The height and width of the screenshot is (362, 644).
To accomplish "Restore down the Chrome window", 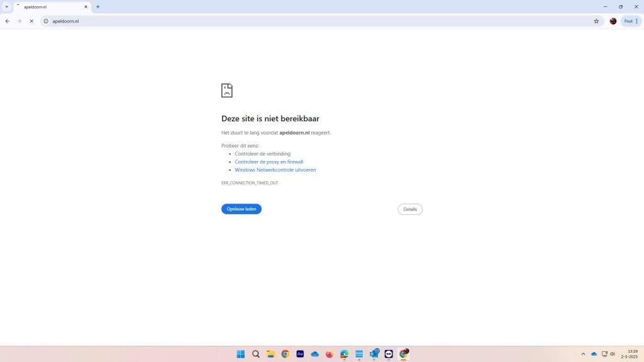I will (x=621, y=6).
